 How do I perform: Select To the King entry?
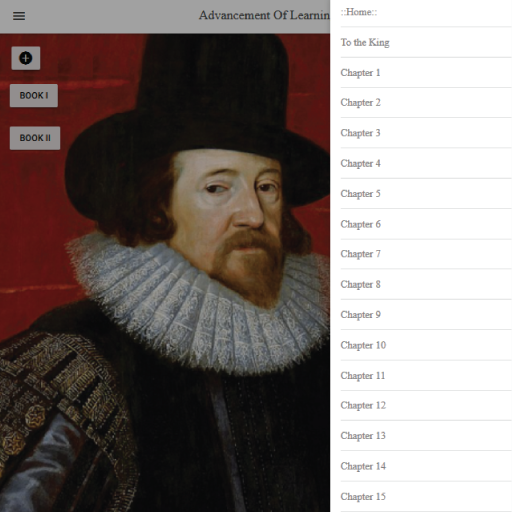tap(426, 42)
